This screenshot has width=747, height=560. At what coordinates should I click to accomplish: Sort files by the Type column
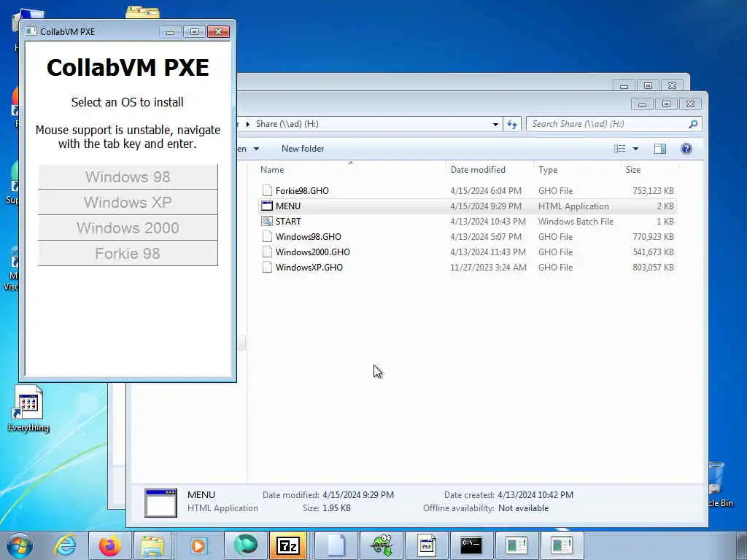548,169
